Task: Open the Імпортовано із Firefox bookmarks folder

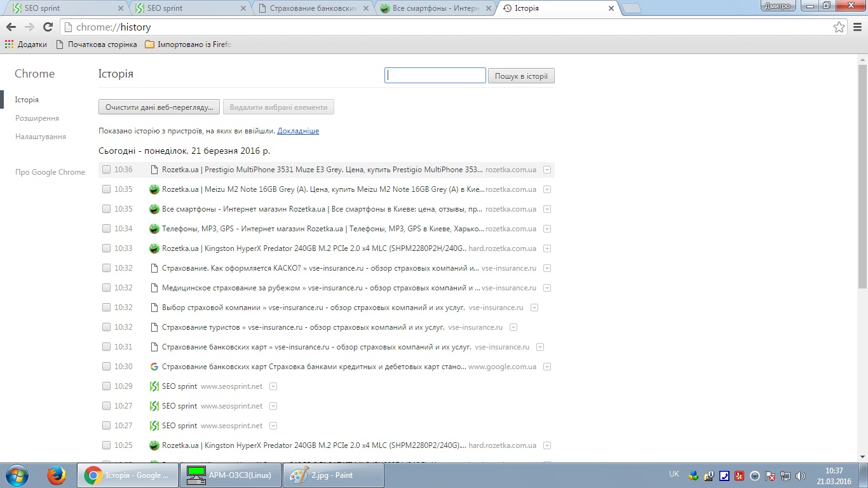Action: coord(188,44)
